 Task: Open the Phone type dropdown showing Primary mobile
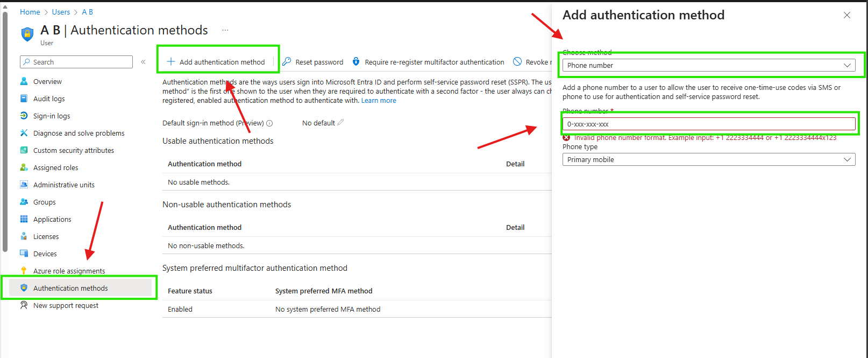[x=709, y=159]
